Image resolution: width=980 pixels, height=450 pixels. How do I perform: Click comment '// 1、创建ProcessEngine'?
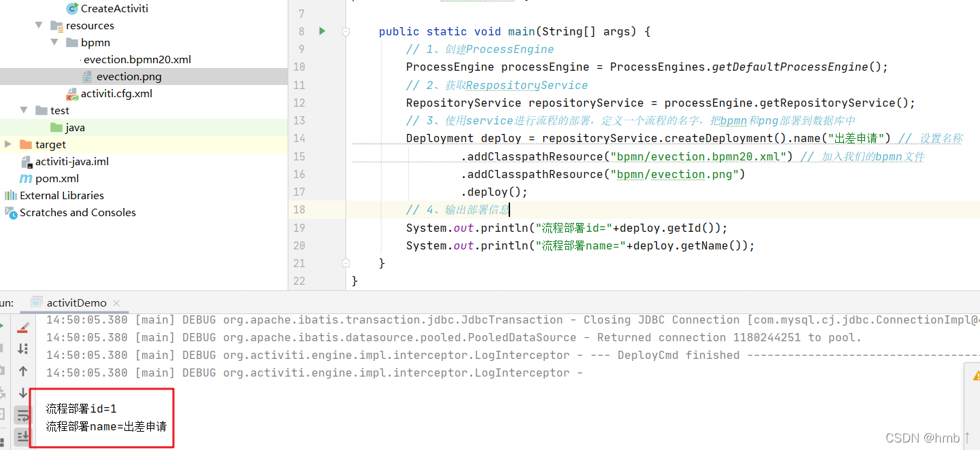pyautogui.click(x=480, y=49)
